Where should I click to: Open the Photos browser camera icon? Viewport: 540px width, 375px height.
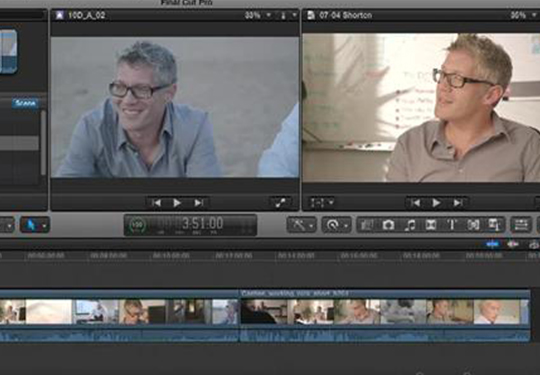[388, 225]
